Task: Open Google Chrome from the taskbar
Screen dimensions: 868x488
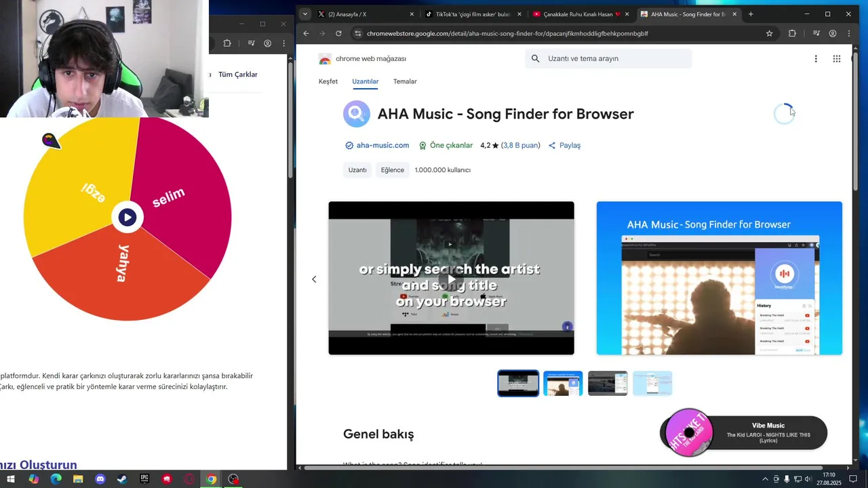Action: pyautogui.click(x=212, y=479)
